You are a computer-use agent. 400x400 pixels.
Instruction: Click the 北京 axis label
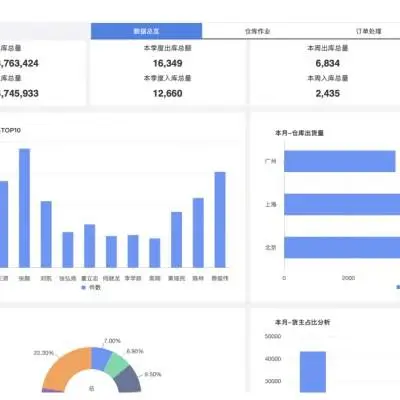(270, 247)
